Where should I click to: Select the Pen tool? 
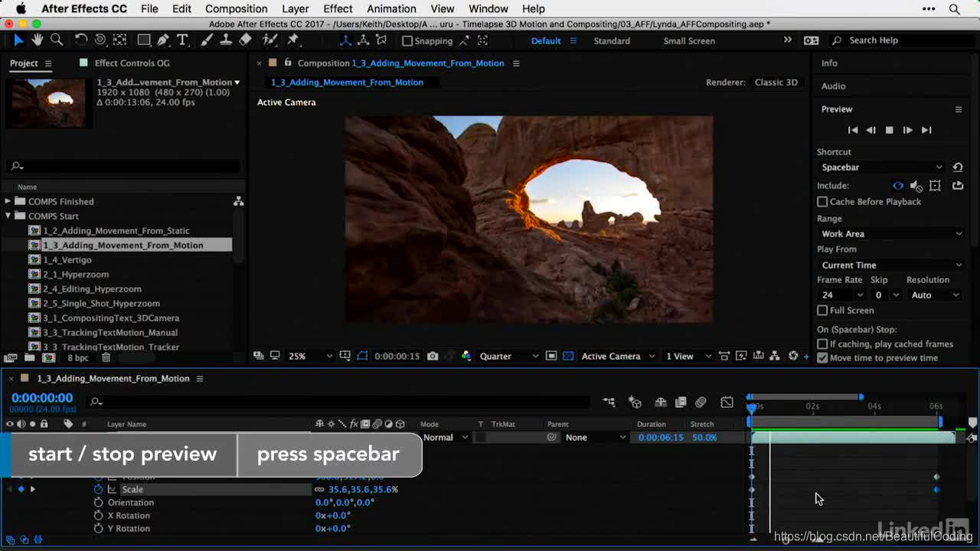163,40
